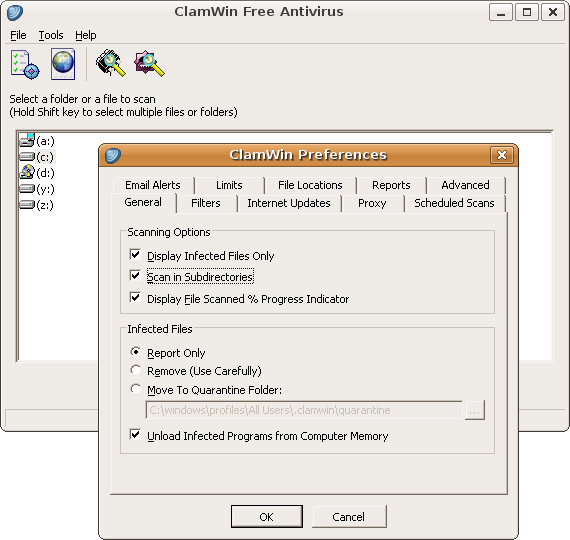Open the Internet Updates tab
The image size is (570, 540).
click(289, 203)
